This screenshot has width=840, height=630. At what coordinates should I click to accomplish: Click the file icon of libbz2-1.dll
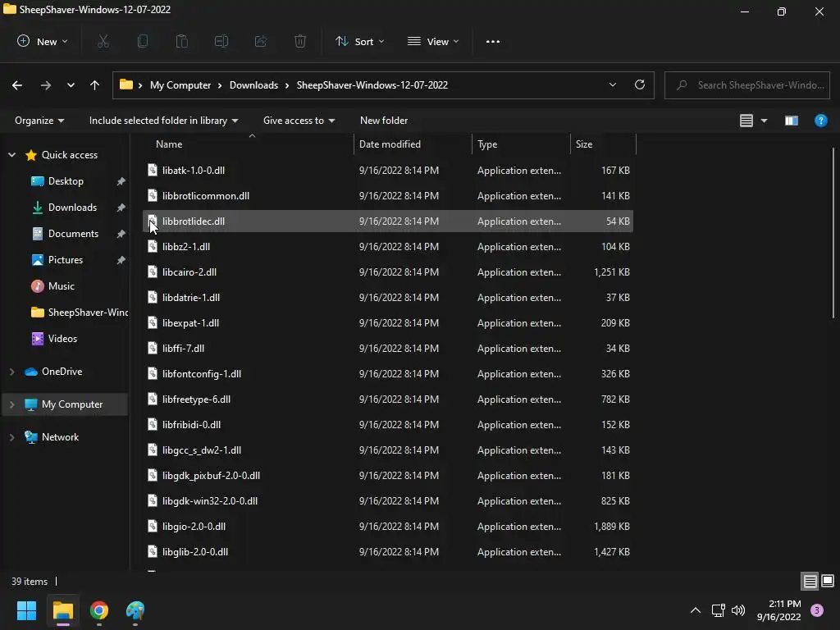153,246
